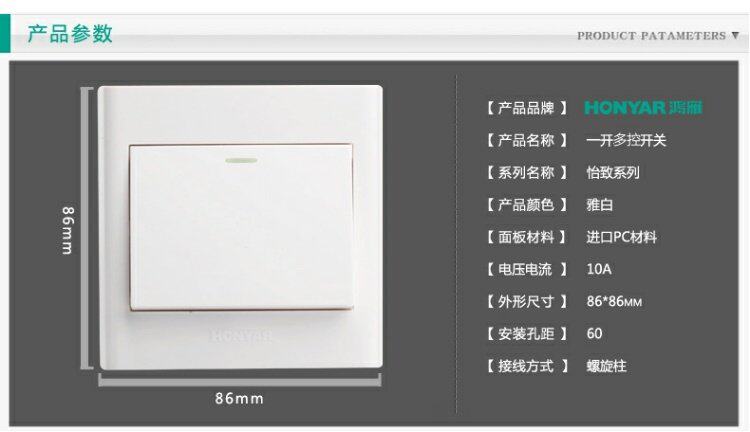Viewport: 750px width, 432px height.
Task: Click the 86mm vertical dimension label
Action: tap(68, 230)
